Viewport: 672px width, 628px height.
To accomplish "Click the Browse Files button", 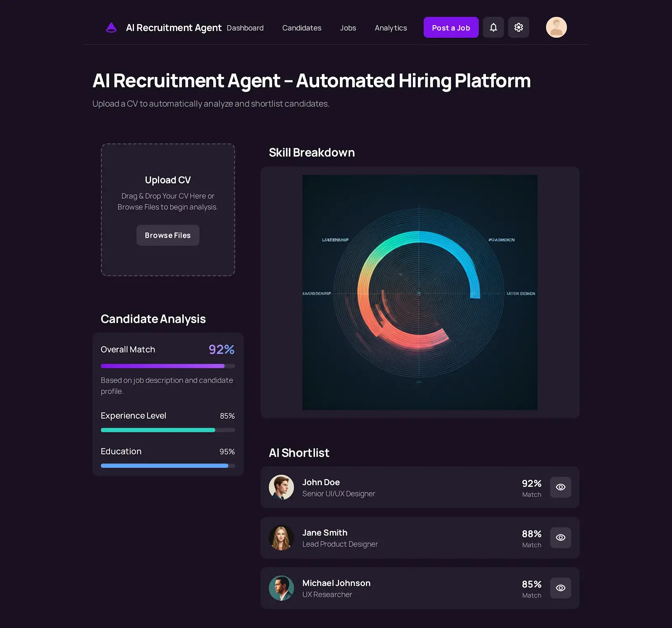I will [168, 235].
